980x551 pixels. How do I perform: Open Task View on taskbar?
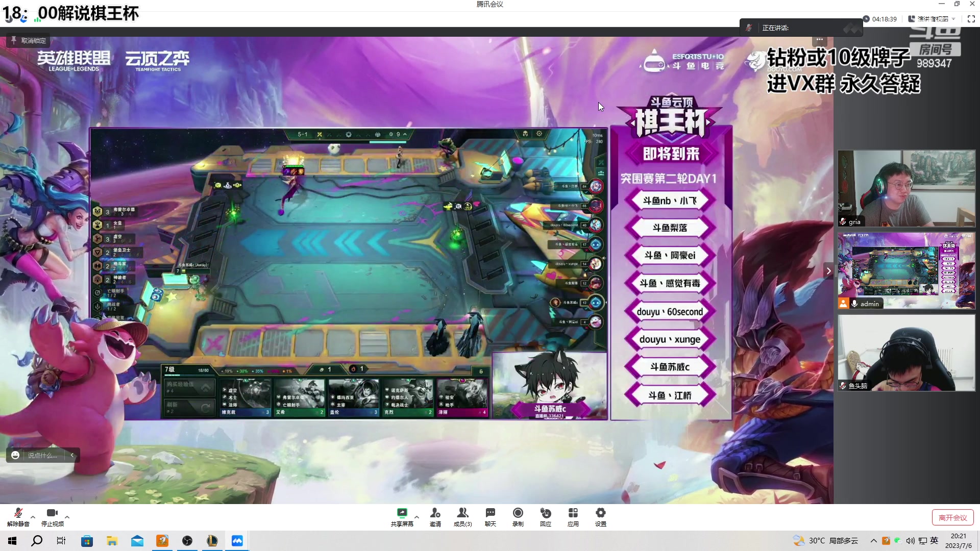tap(61, 541)
